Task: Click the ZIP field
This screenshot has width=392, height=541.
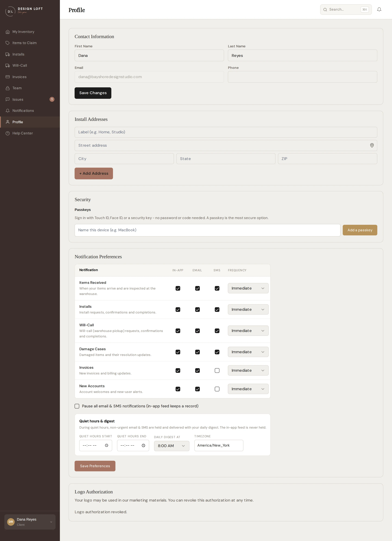Action: [x=327, y=159]
